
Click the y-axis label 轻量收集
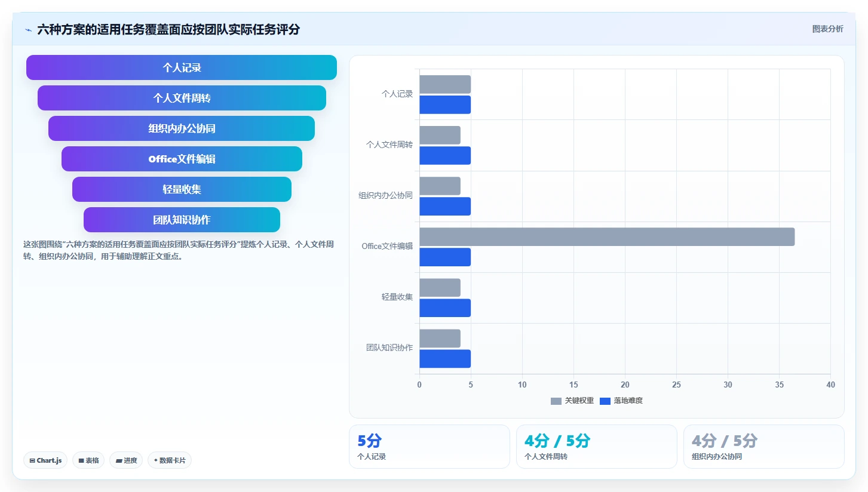pyautogui.click(x=397, y=297)
